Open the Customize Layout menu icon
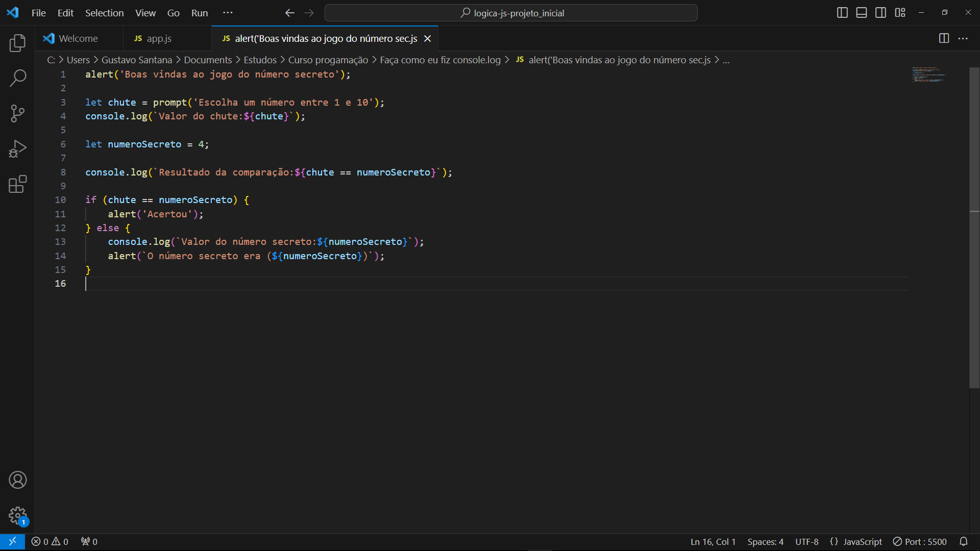Image resolution: width=980 pixels, height=551 pixels. coord(900,13)
